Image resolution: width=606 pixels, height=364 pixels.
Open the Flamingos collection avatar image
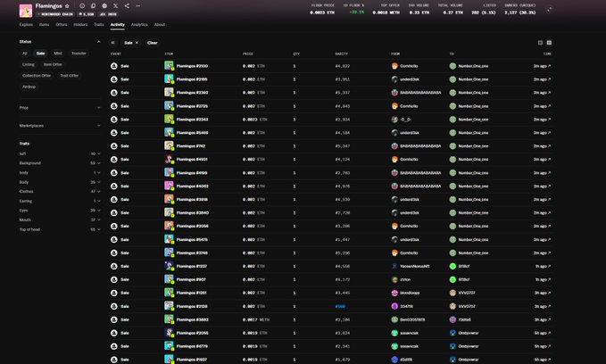[x=26, y=11]
